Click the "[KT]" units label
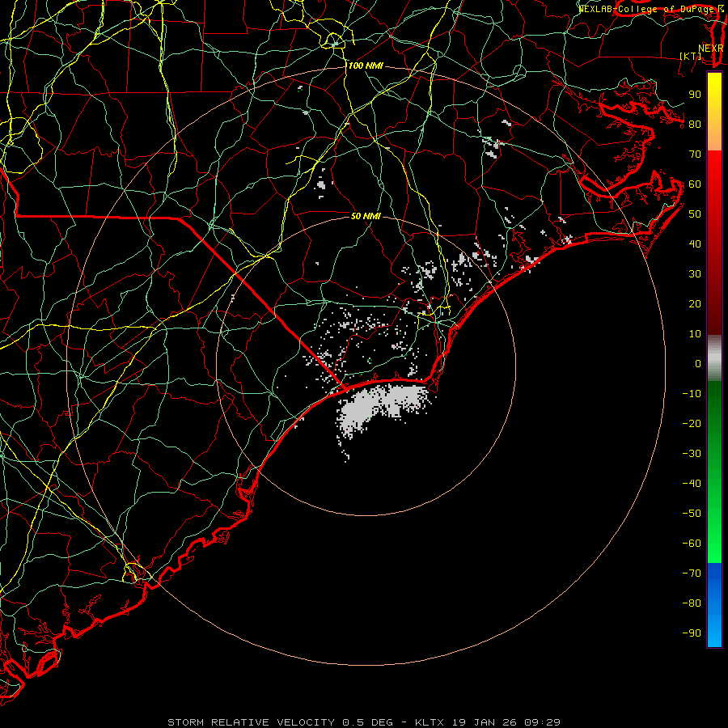 [691, 56]
